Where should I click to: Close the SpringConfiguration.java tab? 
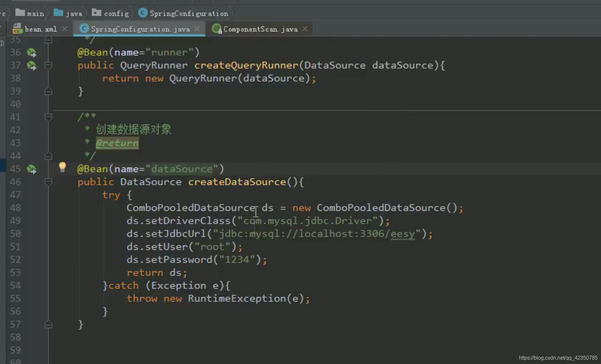point(197,29)
